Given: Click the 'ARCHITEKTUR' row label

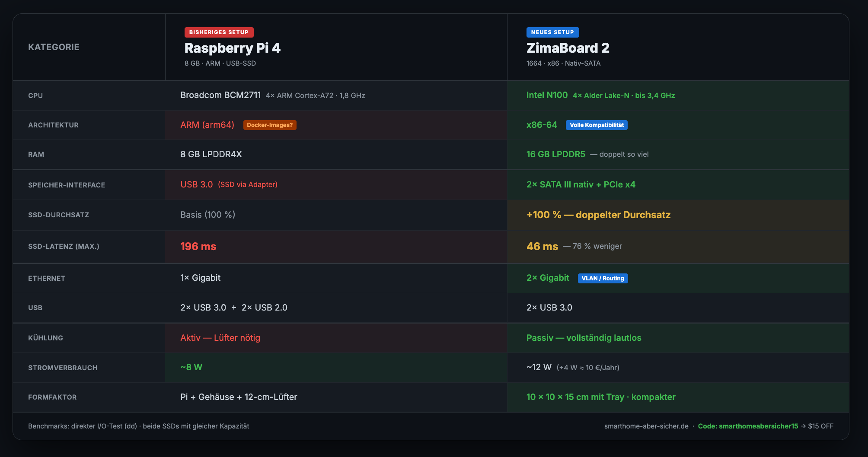Looking at the screenshot, I should (53, 125).
